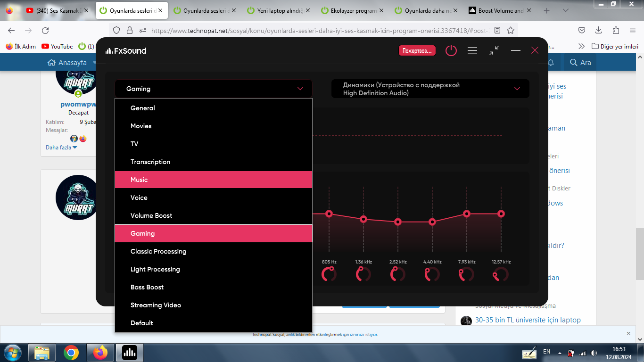
Task: Open the Diğer yer imleri bookmarks folder
Action: click(x=615, y=46)
